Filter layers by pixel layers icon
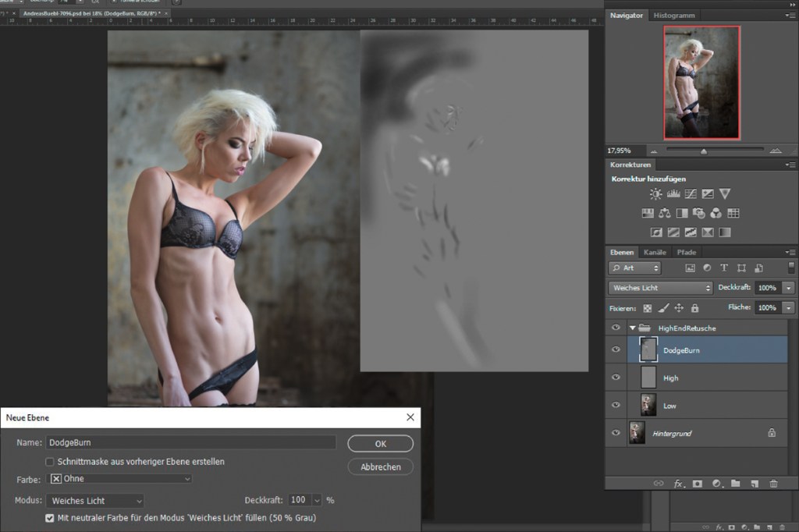 (690, 268)
